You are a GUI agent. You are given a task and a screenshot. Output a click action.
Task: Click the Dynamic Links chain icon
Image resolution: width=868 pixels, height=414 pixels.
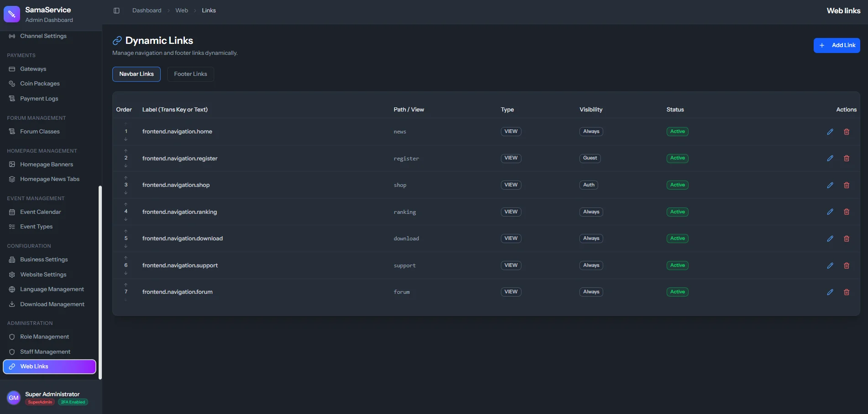point(117,41)
